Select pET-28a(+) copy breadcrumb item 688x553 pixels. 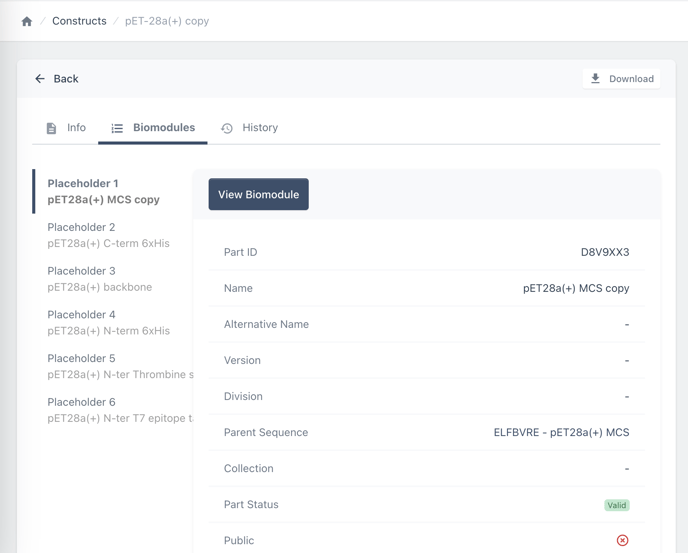(167, 21)
